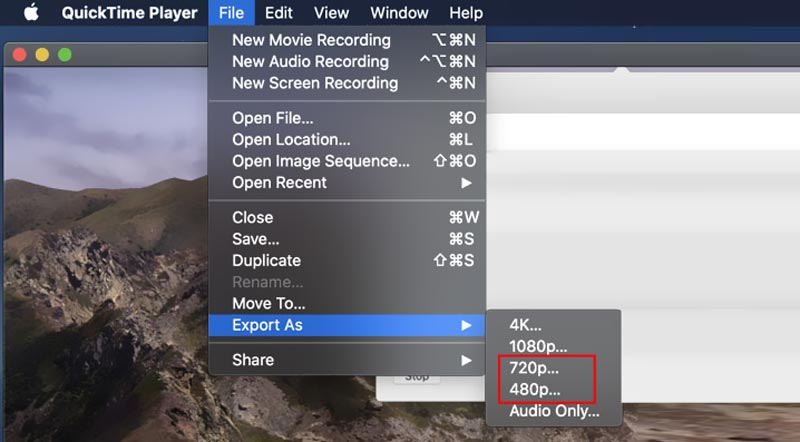Viewport: 800px width, 442px height.
Task: Open the Window menu
Action: point(399,13)
